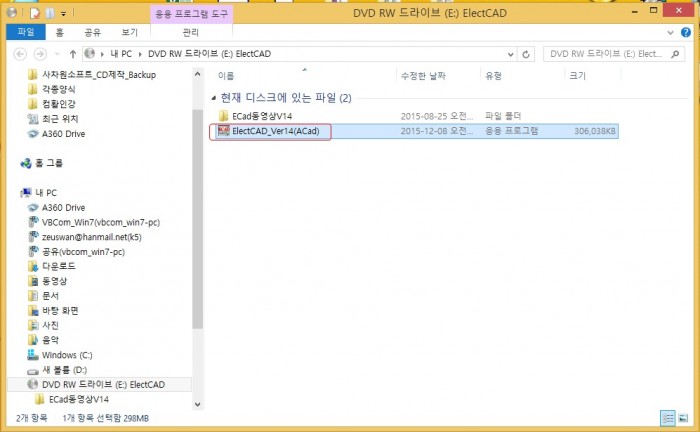Switch to details view icon

[x=668, y=418]
